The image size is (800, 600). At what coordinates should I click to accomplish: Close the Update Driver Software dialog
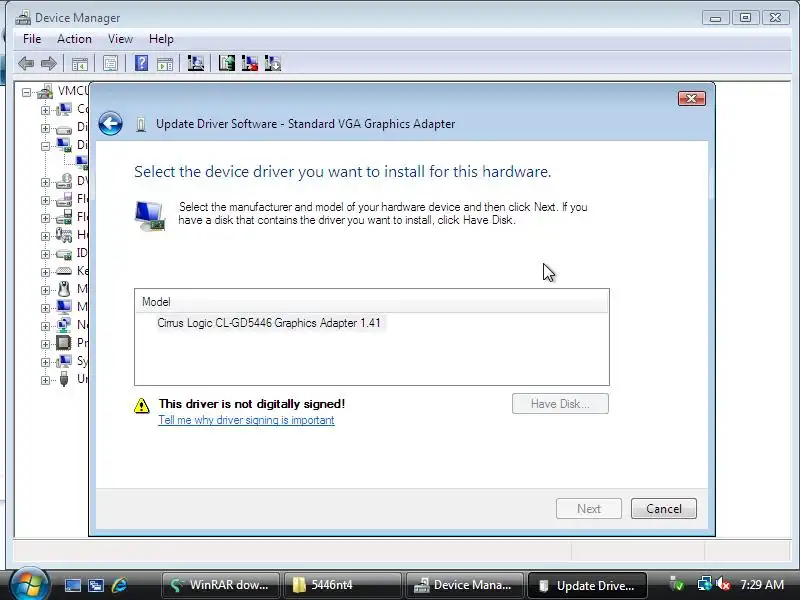(x=692, y=98)
